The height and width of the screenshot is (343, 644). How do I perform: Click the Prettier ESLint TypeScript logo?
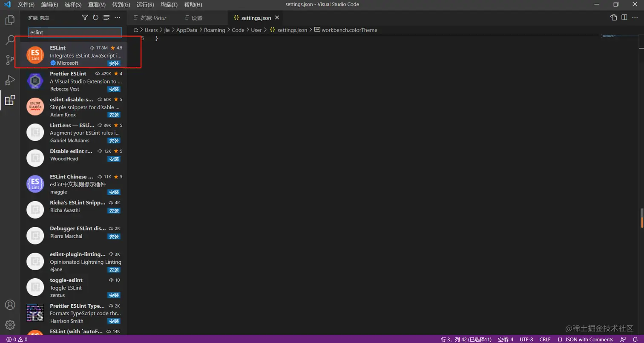click(x=35, y=313)
